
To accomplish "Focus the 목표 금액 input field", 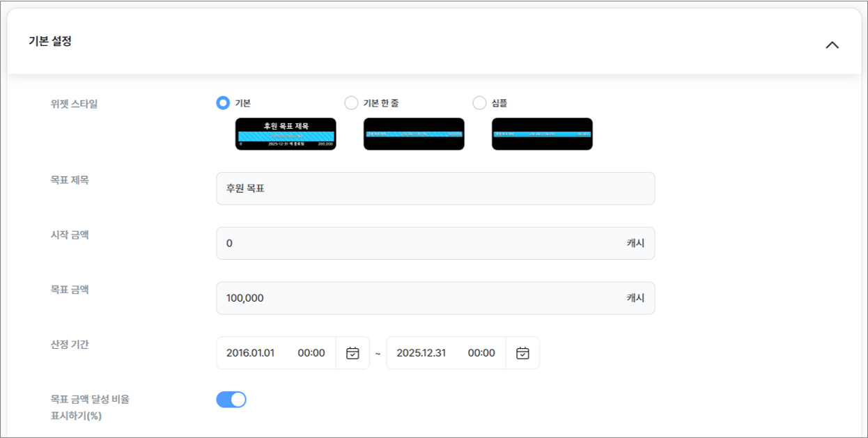I will [x=435, y=298].
